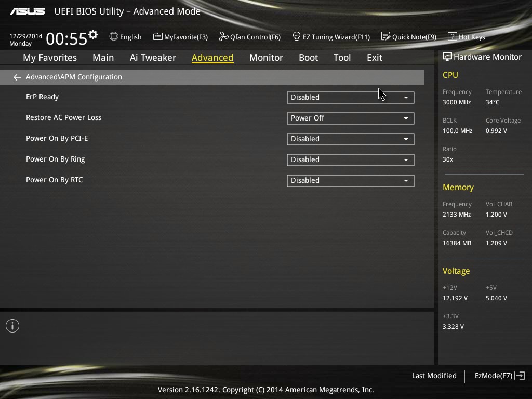Click the +3.3V value 3.328 V
The image size is (532, 399).
453,327
